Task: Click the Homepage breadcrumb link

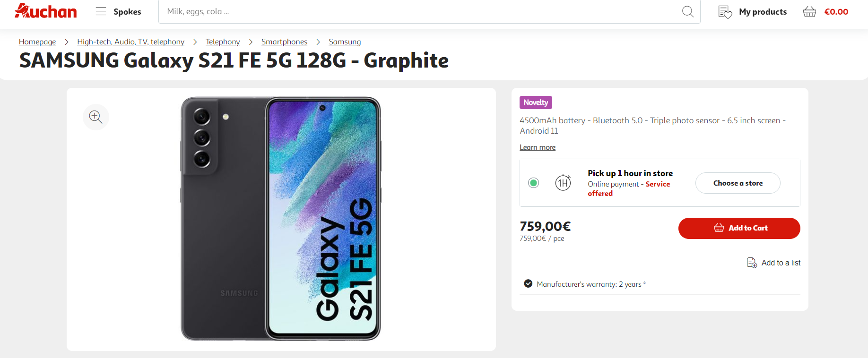Action: click(37, 42)
